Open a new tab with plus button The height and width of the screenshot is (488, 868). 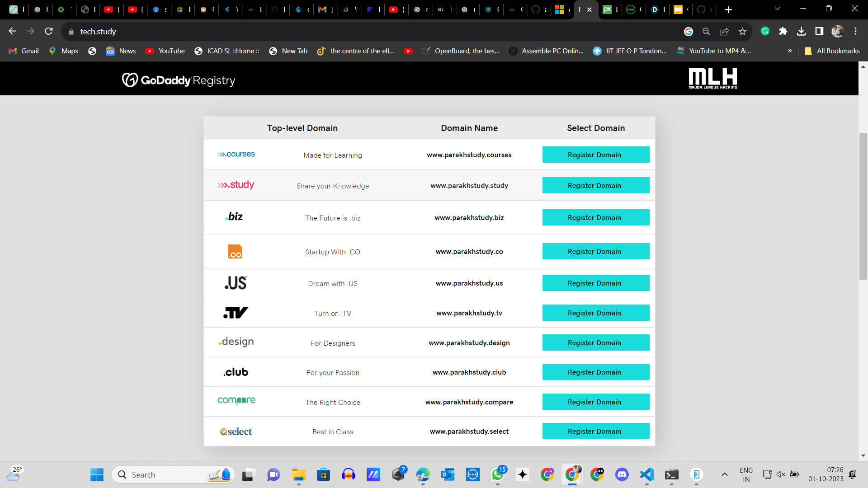click(728, 9)
